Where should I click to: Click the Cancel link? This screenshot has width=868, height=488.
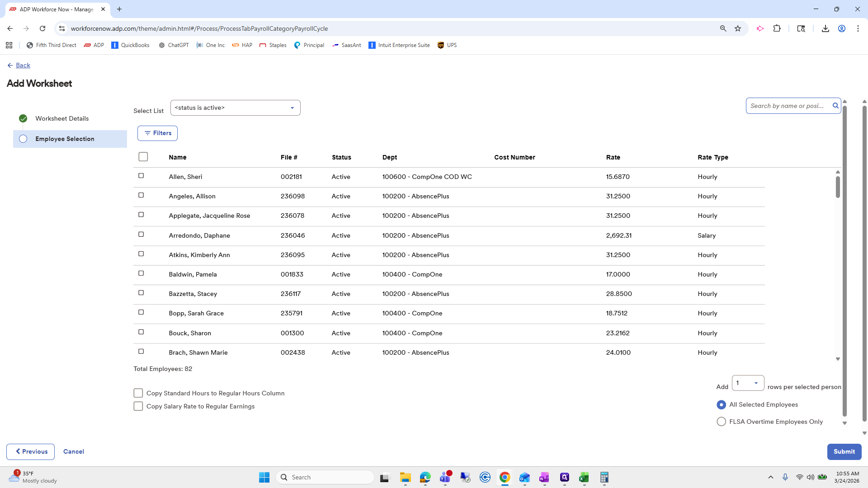tap(74, 452)
